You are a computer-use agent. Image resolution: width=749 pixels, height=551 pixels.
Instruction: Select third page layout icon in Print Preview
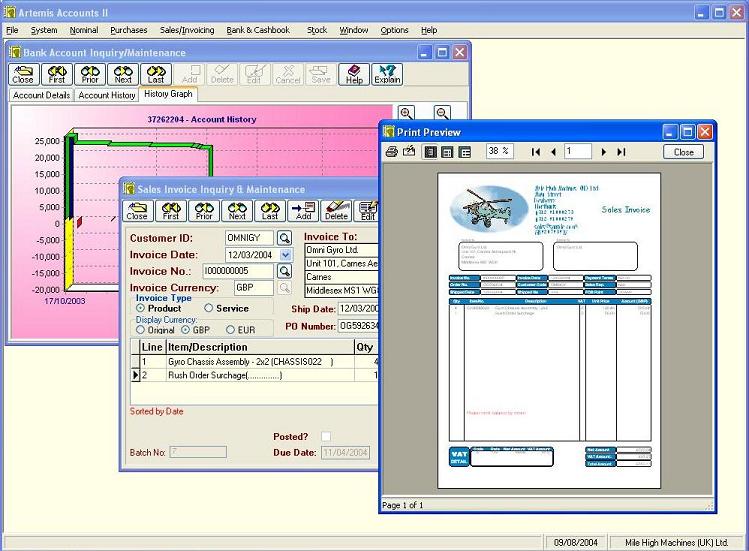(x=464, y=152)
